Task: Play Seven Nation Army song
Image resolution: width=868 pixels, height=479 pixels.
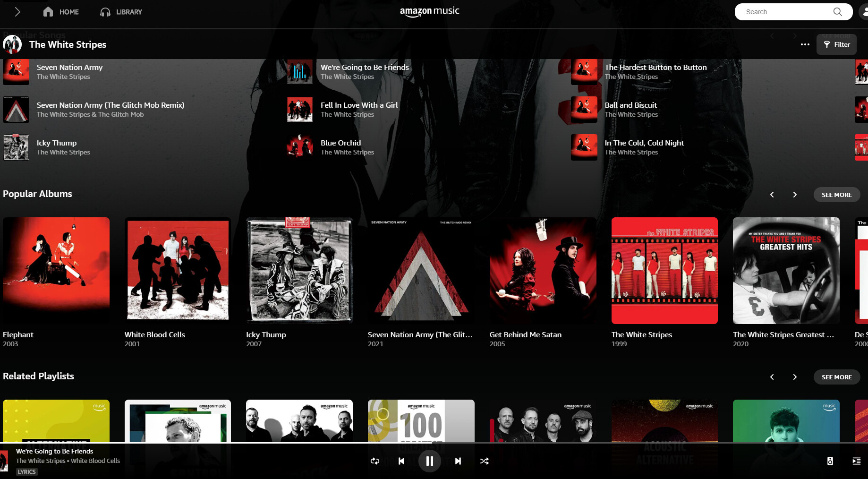Action: (69, 68)
